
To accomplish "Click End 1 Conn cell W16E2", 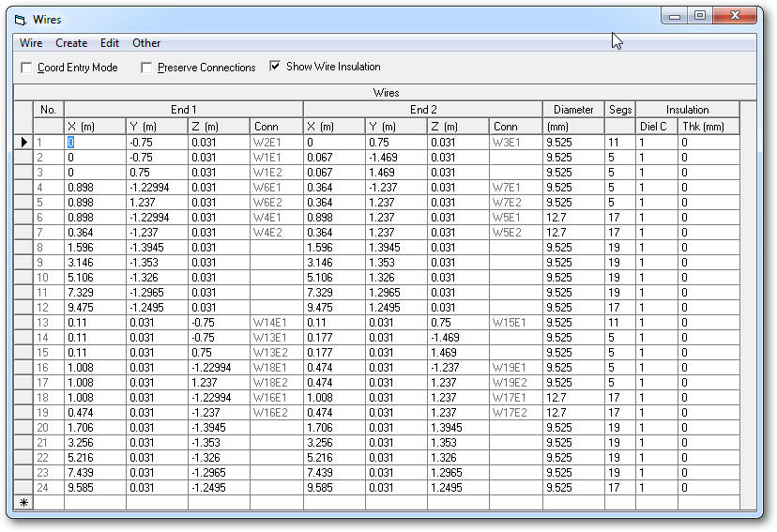I will click(277, 413).
